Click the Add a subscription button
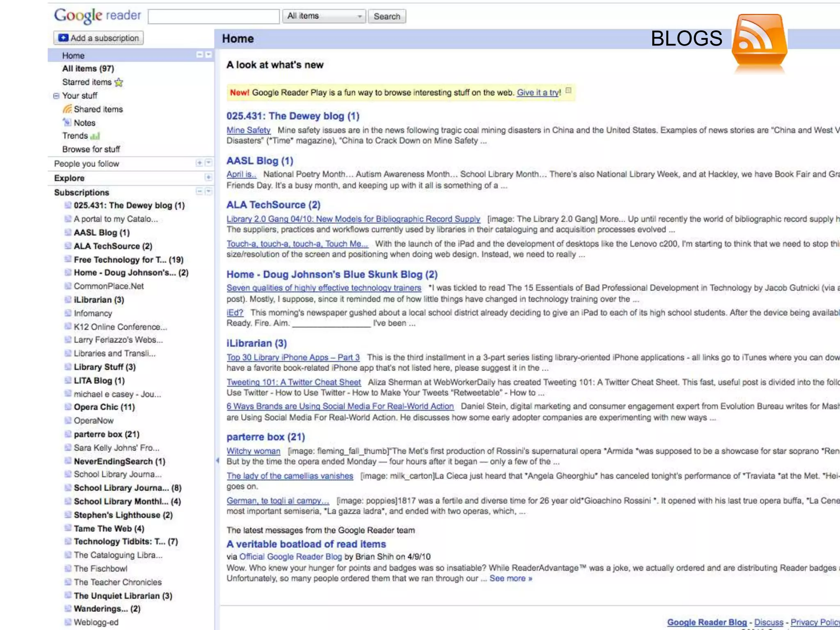Viewport: 840px width, 630px height. pos(98,38)
